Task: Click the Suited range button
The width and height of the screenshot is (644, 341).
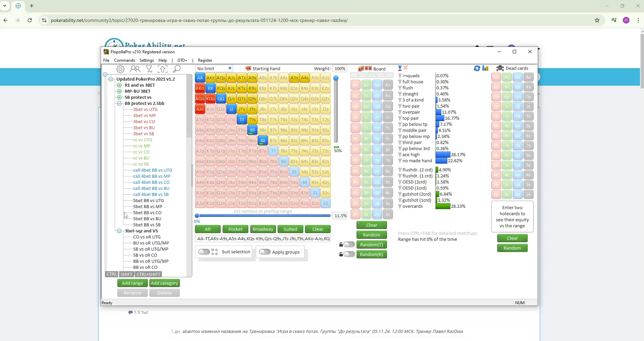Action: 290,229
